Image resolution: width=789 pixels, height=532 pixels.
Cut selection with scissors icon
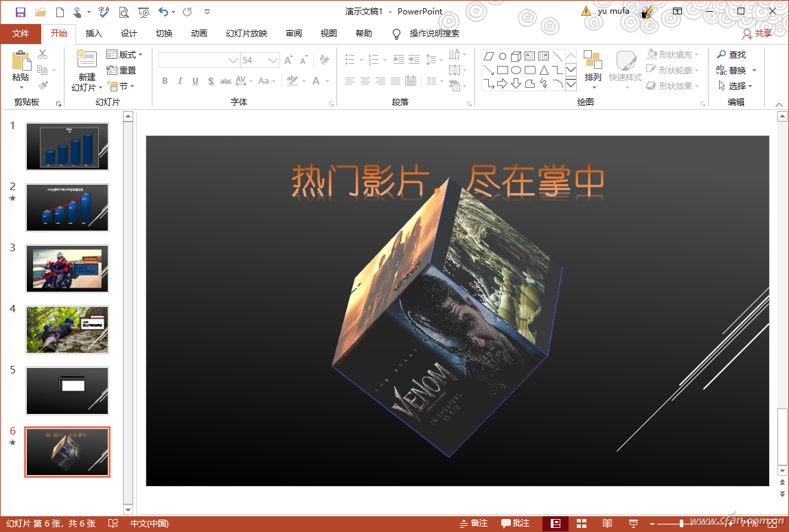tap(43, 54)
